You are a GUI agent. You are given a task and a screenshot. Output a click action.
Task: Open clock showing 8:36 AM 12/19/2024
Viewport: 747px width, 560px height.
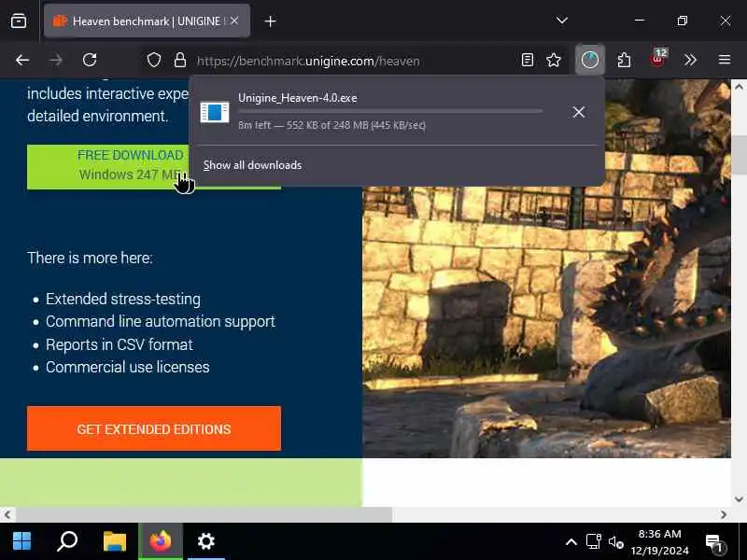tap(660, 542)
